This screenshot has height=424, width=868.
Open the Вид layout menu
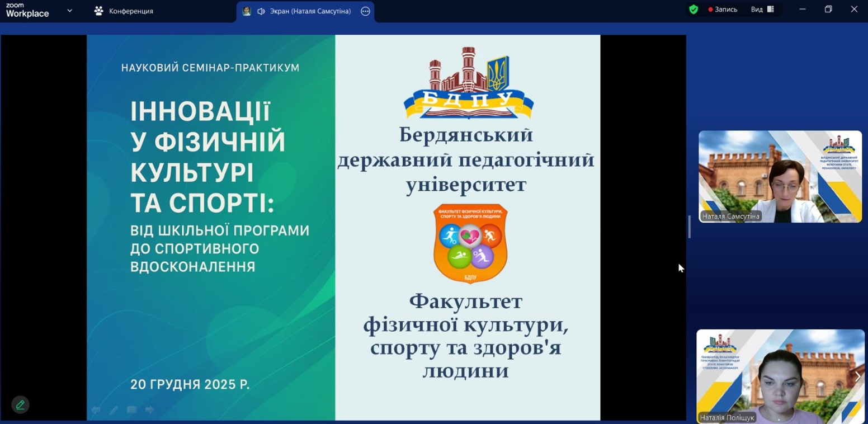pos(762,10)
